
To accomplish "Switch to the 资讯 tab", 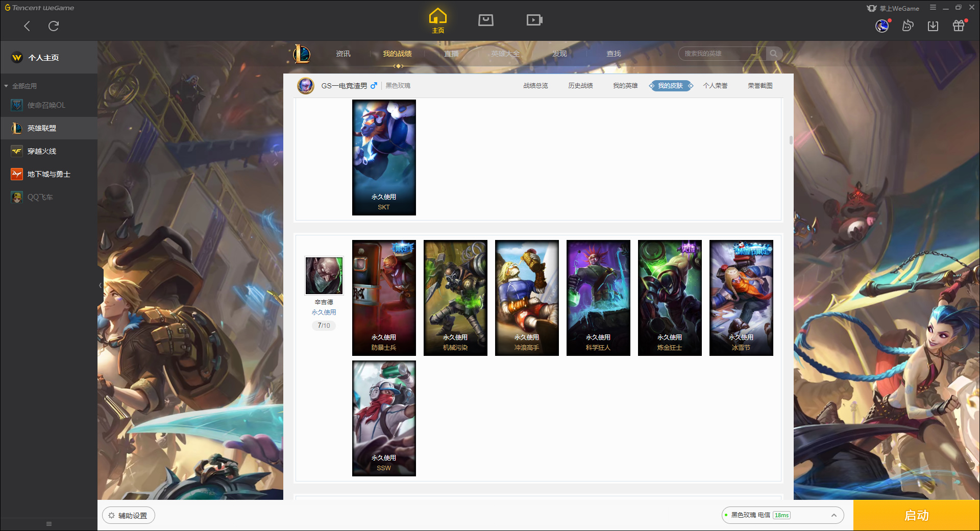I will [343, 54].
